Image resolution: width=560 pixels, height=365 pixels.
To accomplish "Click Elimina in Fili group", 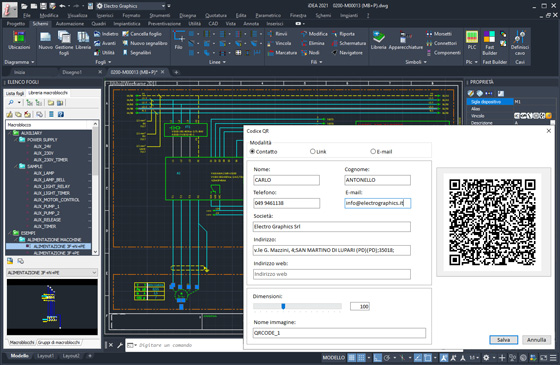I will coord(313,43).
